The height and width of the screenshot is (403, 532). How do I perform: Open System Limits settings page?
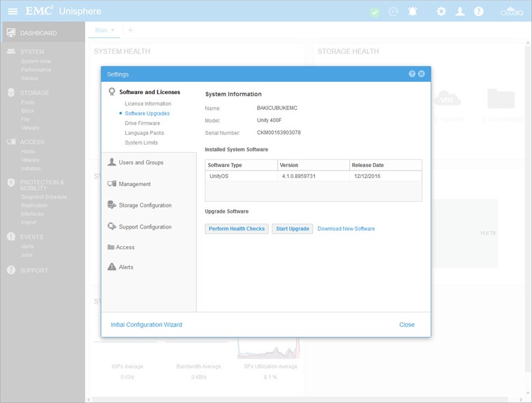141,143
